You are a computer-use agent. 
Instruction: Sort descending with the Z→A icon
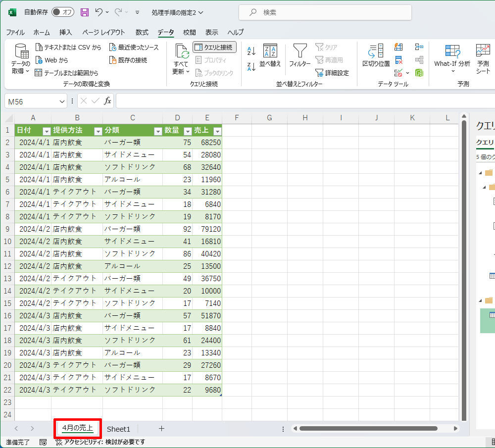pyautogui.click(x=251, y=66)
